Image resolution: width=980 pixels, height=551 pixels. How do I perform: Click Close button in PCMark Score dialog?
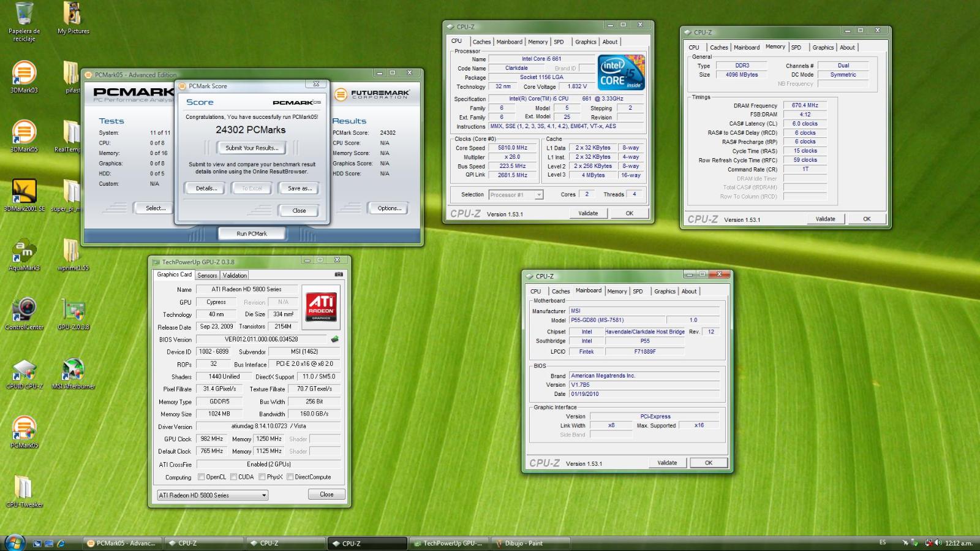[x=299, y=210]
